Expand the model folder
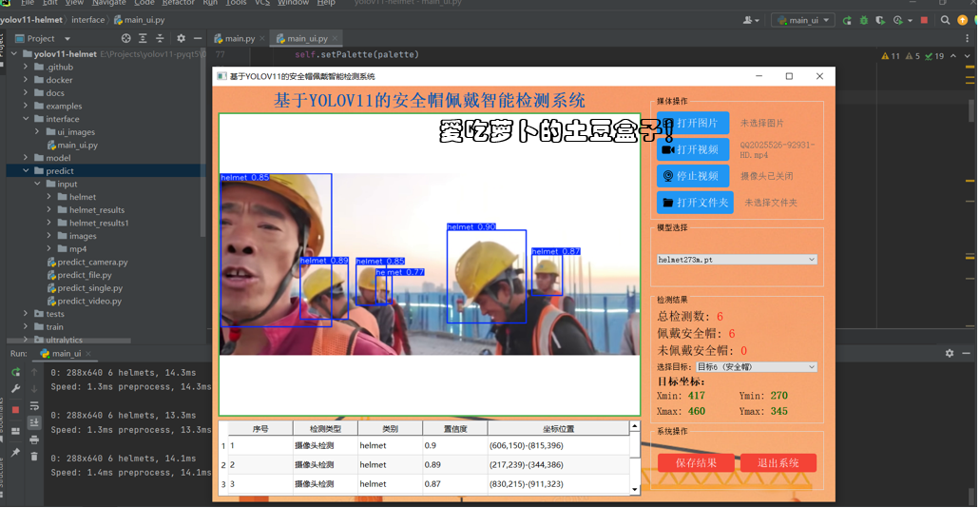 [x=27, y=158]
